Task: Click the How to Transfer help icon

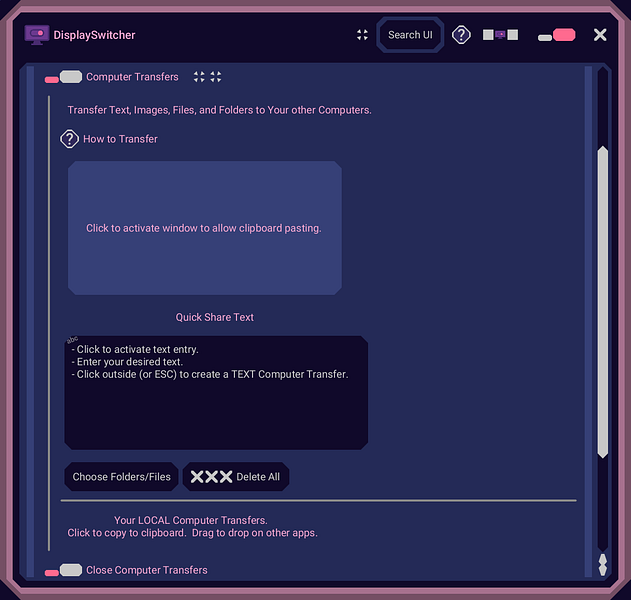Action: pyautogui.click(x=69, y=139)
